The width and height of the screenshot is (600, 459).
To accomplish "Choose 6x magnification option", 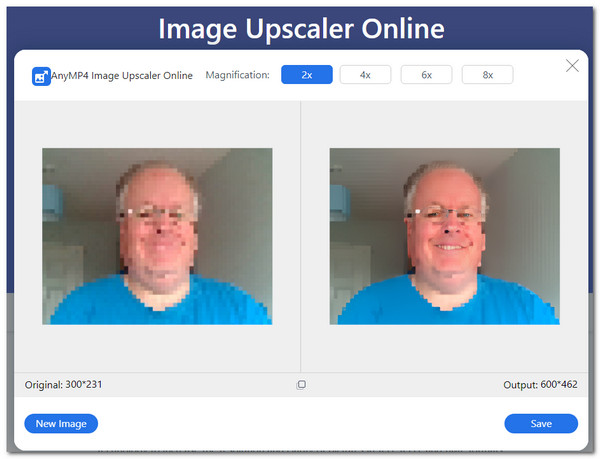I will coord(426,75).
